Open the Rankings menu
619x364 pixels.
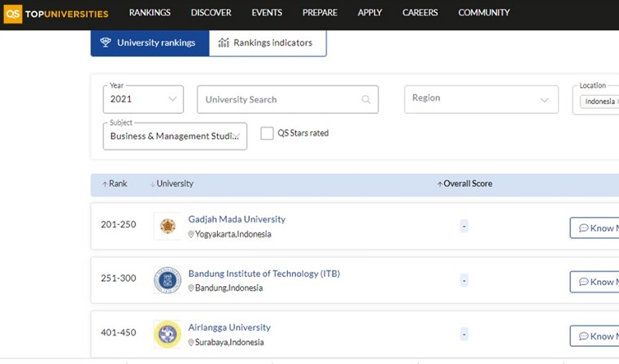click(x=150, y=13)
